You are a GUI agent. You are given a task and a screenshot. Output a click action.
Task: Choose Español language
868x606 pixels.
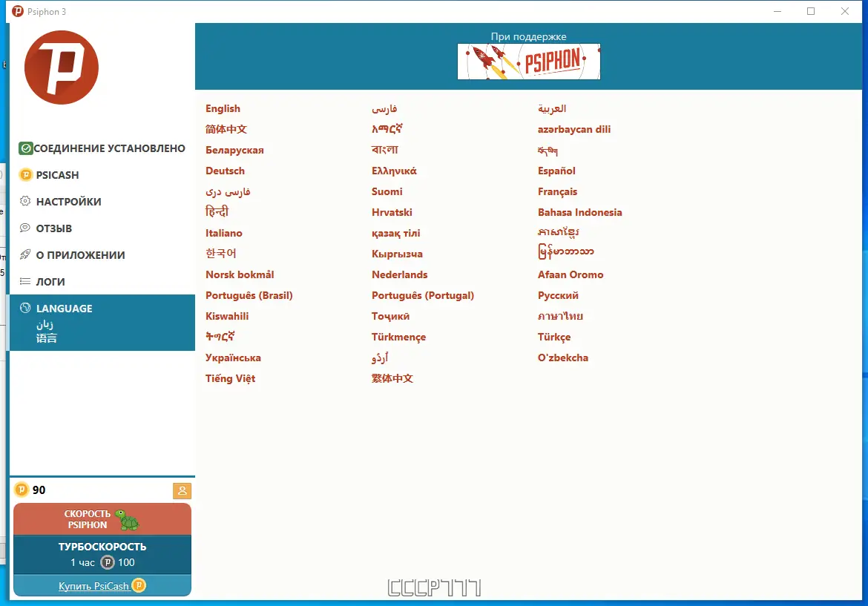(556, 171)
